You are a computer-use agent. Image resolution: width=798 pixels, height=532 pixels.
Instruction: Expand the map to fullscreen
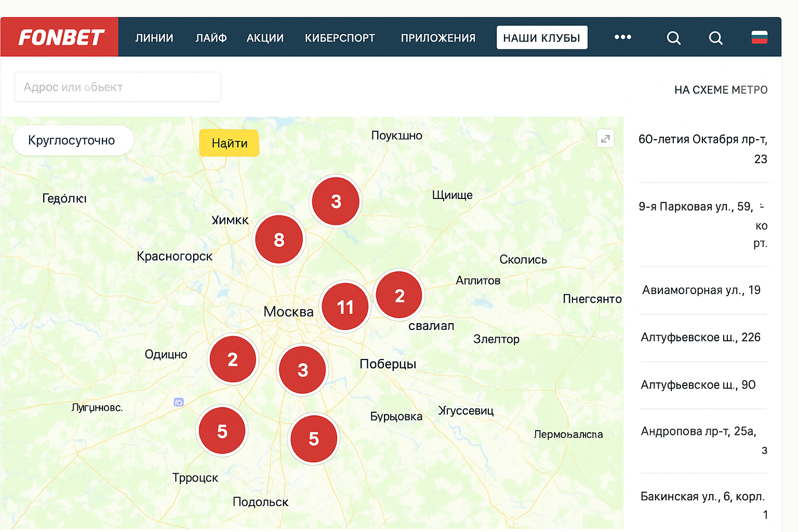[605, 139]
